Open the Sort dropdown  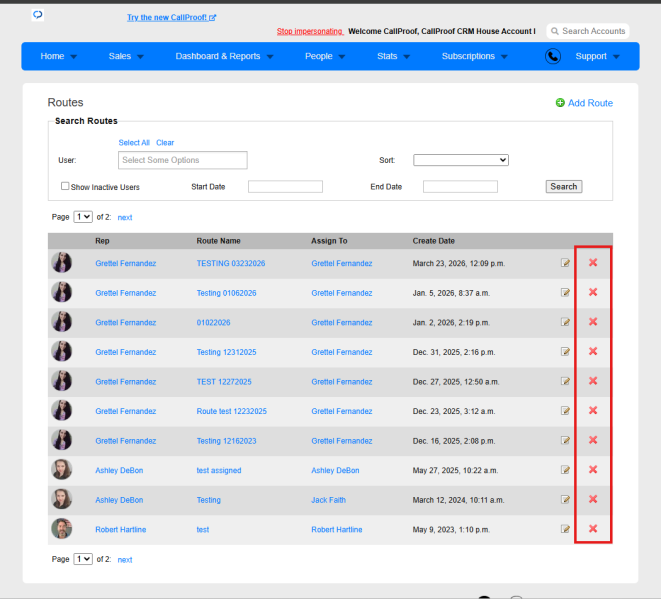tap(461, 160)
